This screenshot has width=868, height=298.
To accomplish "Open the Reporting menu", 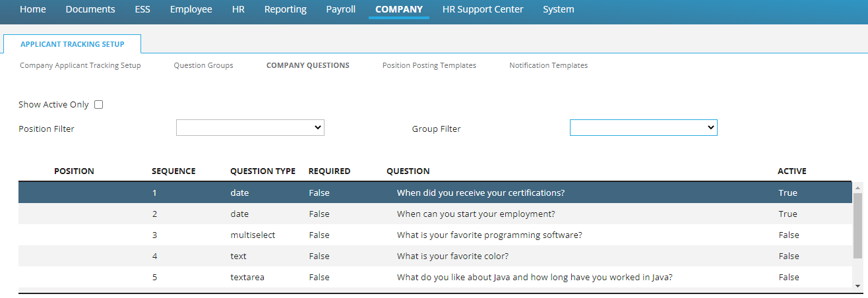I will [x=285, y=9].
